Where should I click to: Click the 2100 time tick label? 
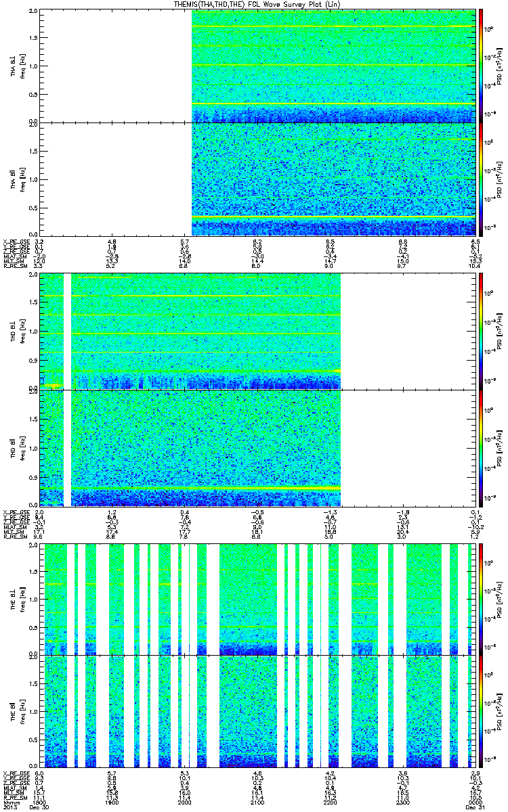(258, 801)
